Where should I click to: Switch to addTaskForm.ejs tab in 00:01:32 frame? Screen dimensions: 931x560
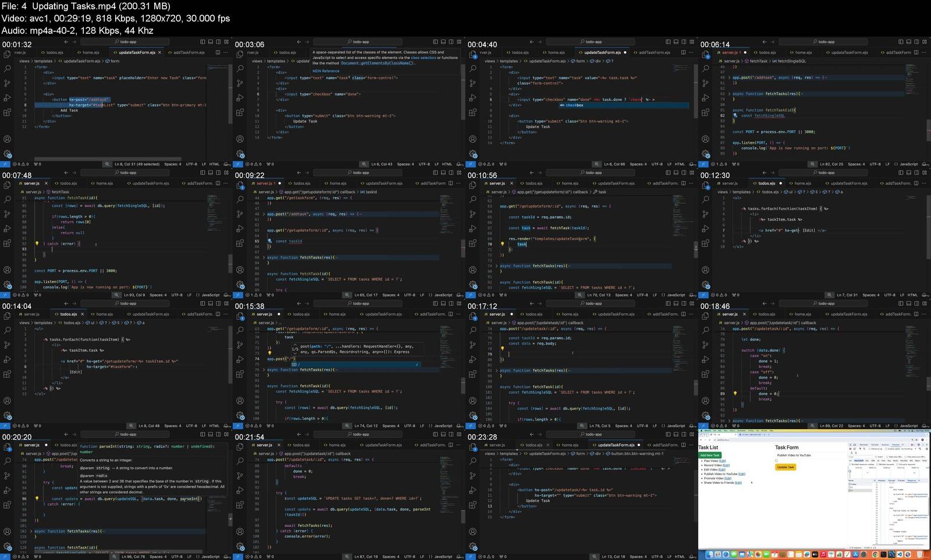tap(186, 52)
